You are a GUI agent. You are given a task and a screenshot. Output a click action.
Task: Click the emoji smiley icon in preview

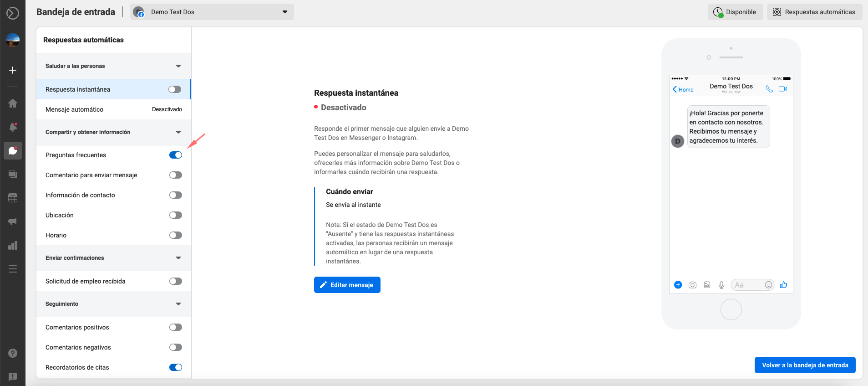point(768,285)
